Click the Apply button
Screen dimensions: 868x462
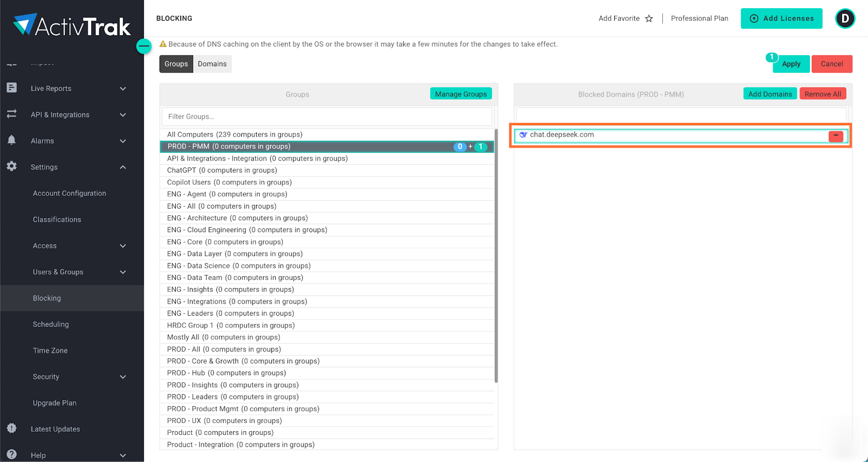[791, 64]
